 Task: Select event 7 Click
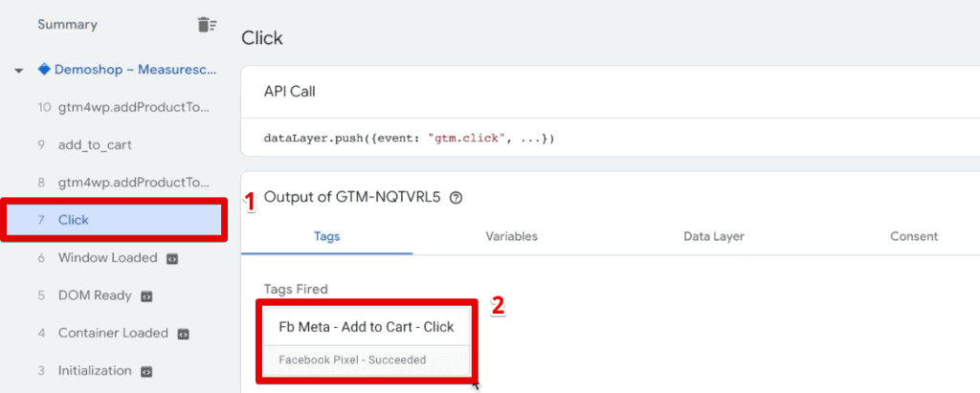click(113, 220)
